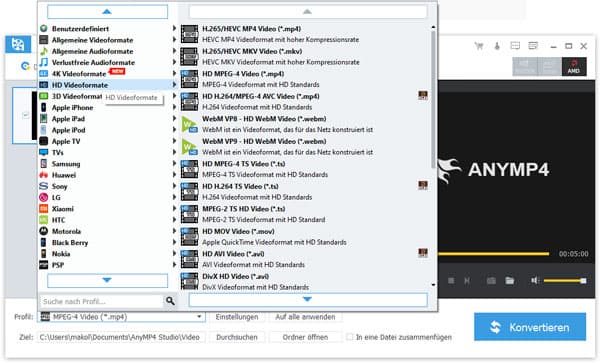Click the 3D Videoformate category icon

tap(44, 96)
